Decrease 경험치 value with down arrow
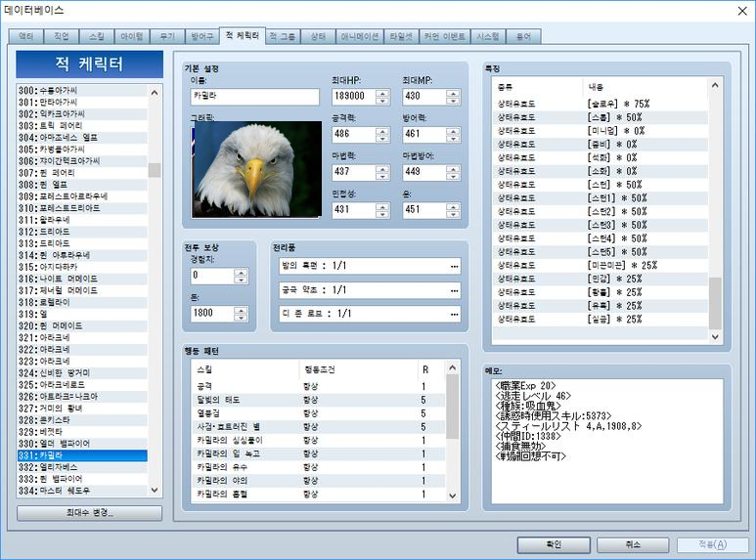The height and width of the screenshot is (560, 756). pyautogui.click(x=241, y=280)
